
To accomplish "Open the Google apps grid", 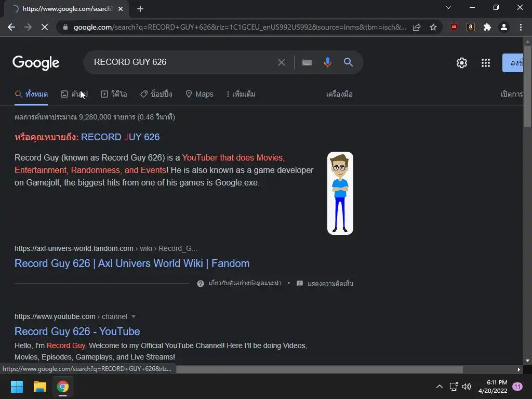I will pyautogui.click(x=486, y=63).
